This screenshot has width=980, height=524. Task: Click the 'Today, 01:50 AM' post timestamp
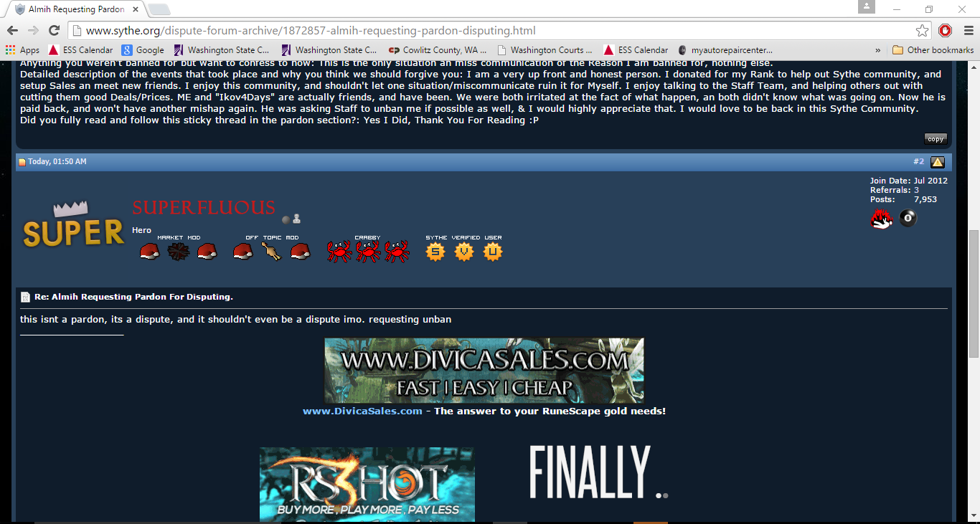click(57, 162)
